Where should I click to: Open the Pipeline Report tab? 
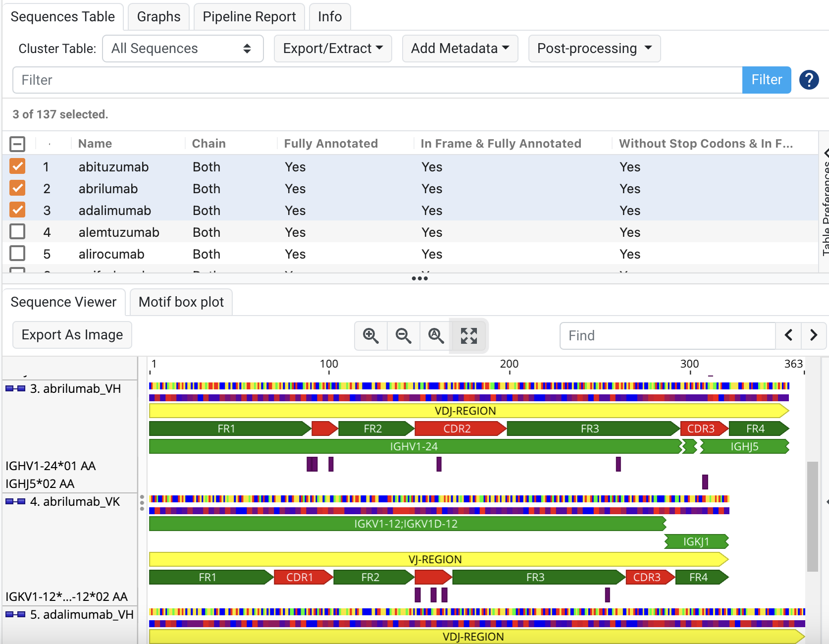coord(249,17)
